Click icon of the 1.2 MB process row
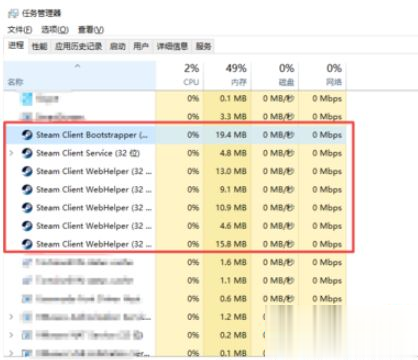Screen dimensions: 418x360 coord(27,317)
